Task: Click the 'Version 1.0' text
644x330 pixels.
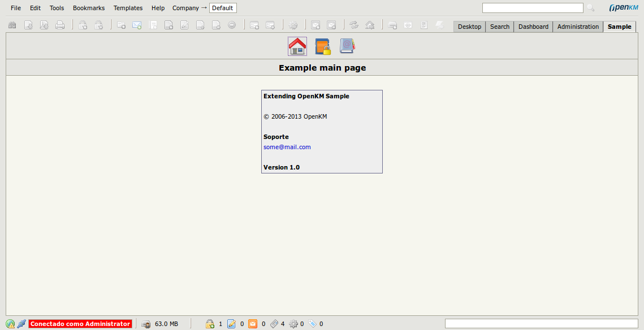Action: coord(282,167)
